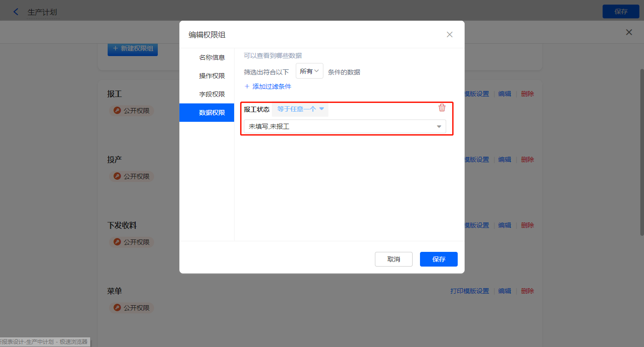This screenshot has width=644, height=347.
Task: Click the key icon under 下发收料
Action: point(117,242)
